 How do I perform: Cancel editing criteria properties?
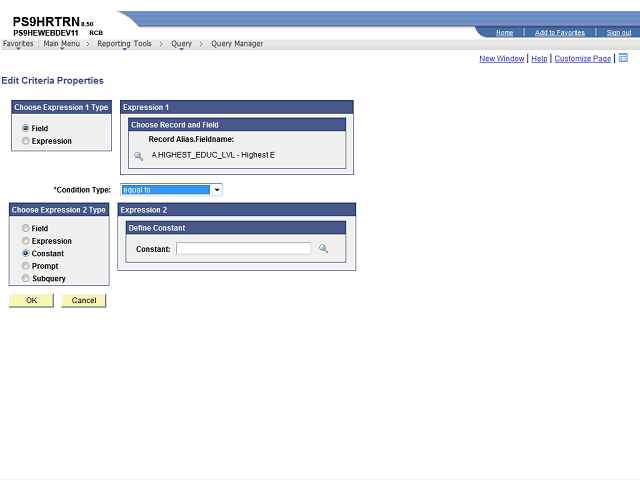[84, 300]
